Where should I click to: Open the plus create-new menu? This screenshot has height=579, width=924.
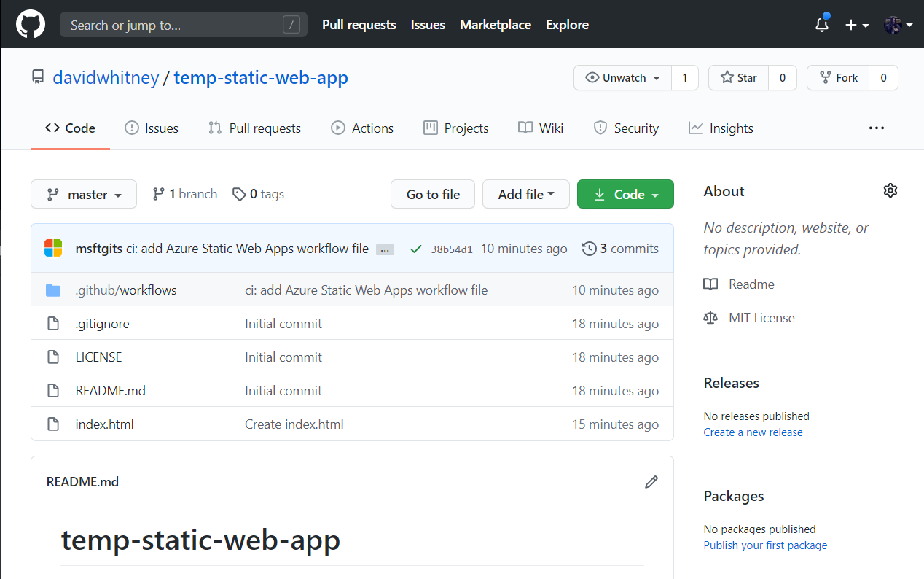click(857, 25)
